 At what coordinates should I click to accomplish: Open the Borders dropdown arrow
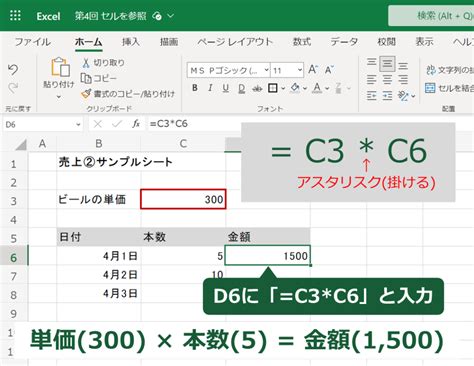click(x=283, y=88)
